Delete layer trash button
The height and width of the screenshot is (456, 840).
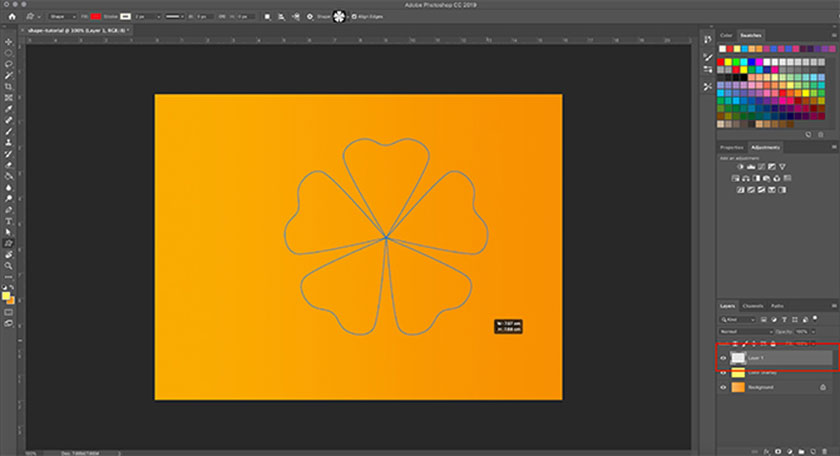tap(824, 452)
